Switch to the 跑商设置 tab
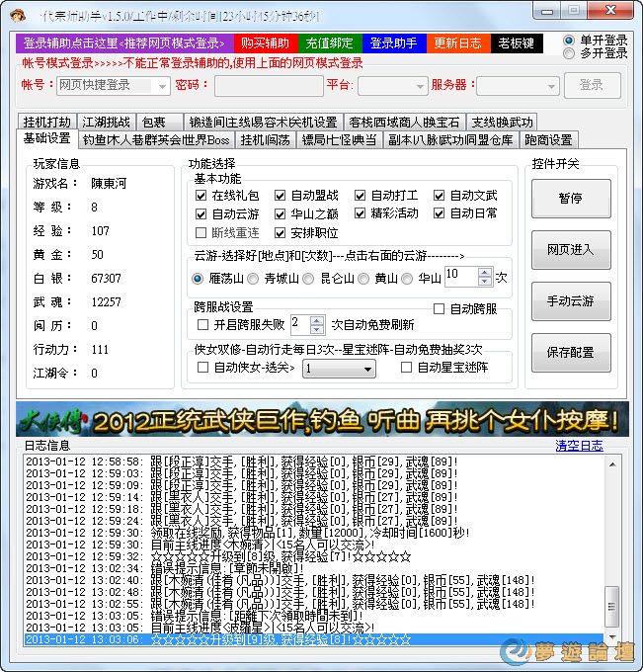The image size is (643, 672). [548, 139]
